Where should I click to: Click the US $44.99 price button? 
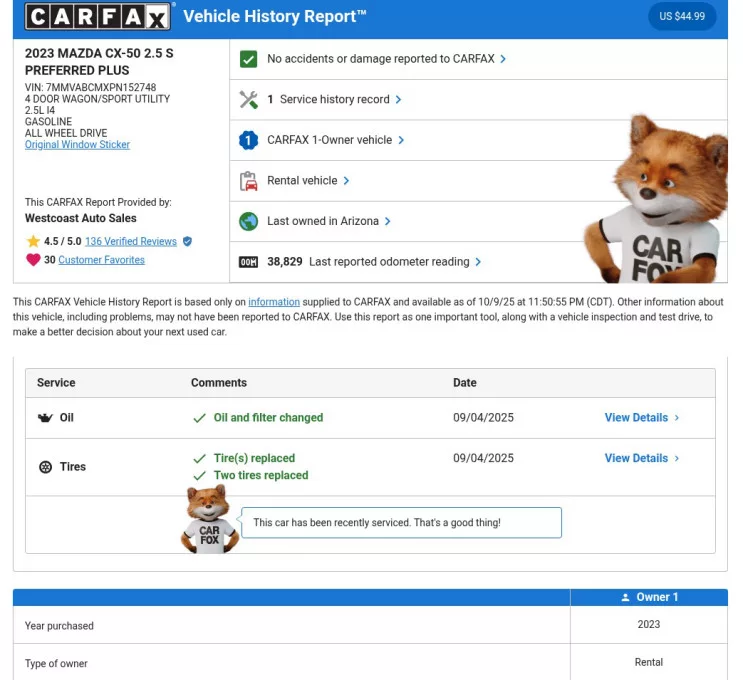click(x=682, y=17)
